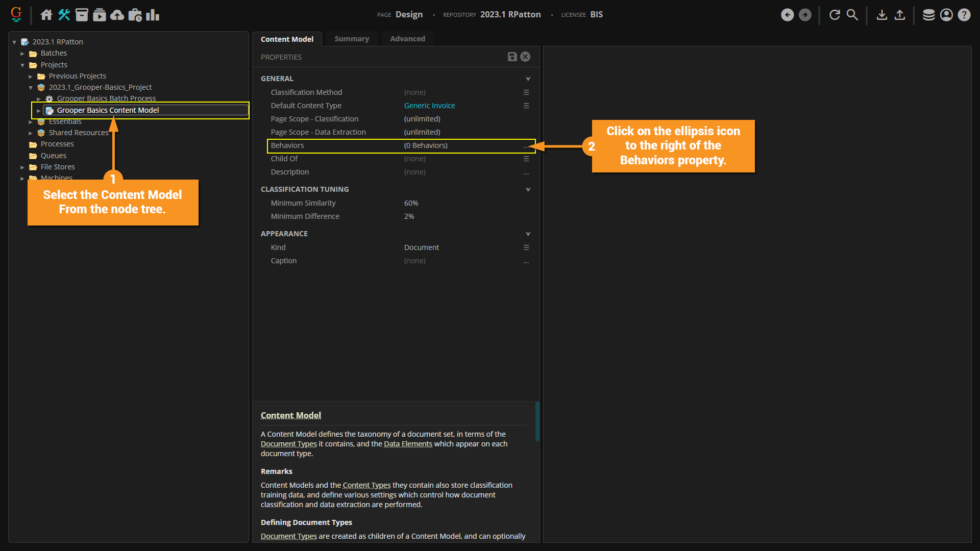Screen dimensions: 980x551
Task: Click Data Elements link in help text
Action: click(408, 444)
